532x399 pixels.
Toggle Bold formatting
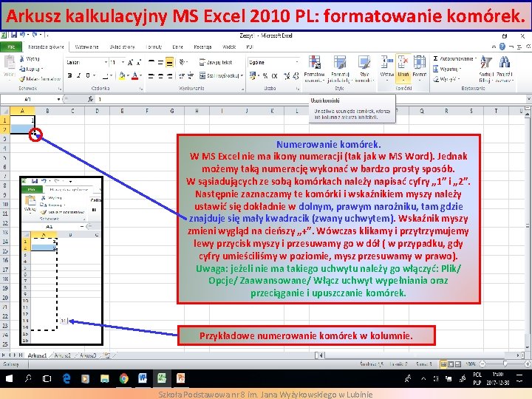pyautogui.click(x=69, y=75)
